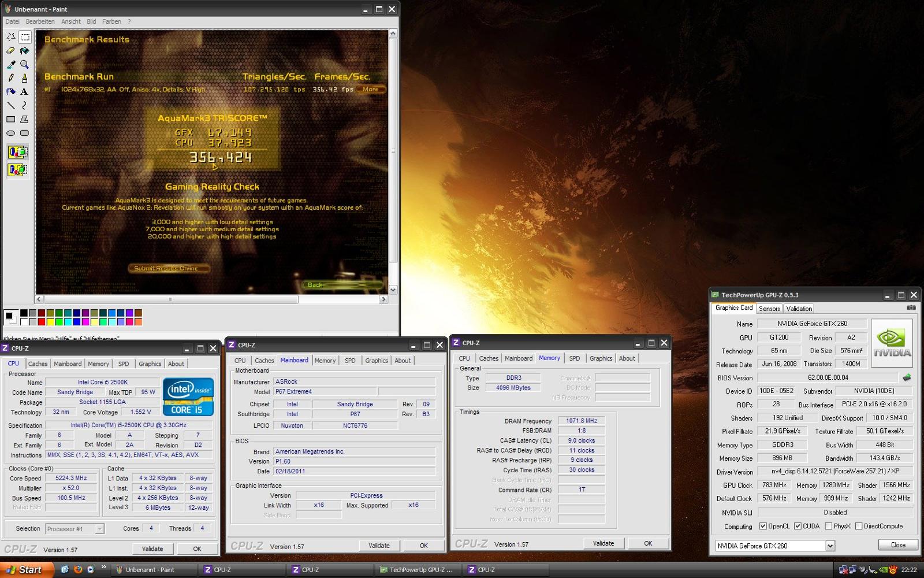Expand quick launch overflow chevron on taskbar

click(x=104, y=567)
